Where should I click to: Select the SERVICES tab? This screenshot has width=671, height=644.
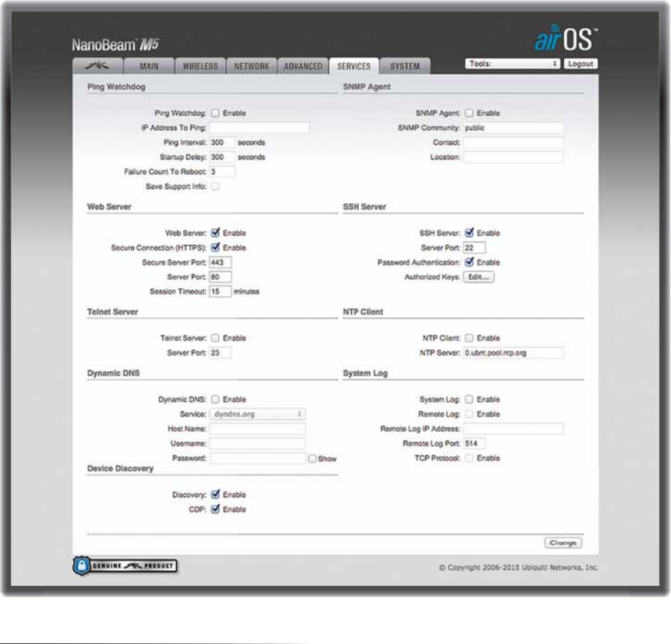[354, 66]
